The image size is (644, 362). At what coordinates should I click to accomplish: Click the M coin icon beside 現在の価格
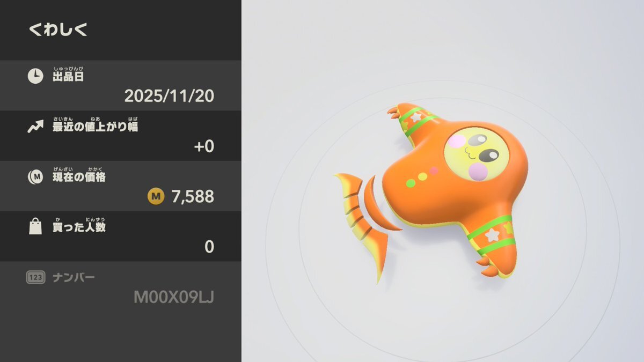point(35,177)
